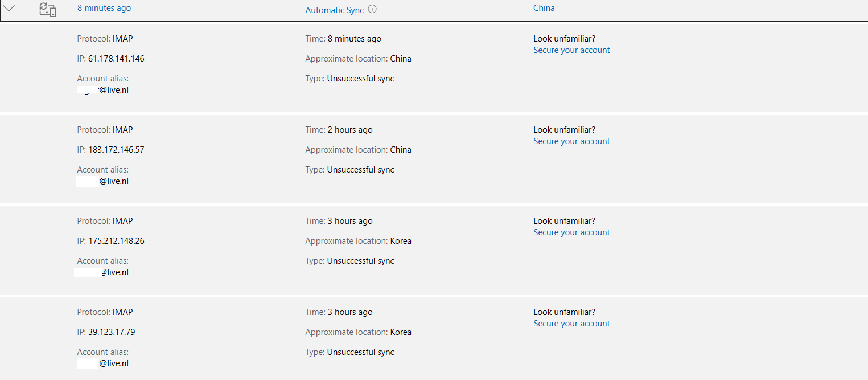The image size is (868, 380).
Task: Secure your account for IP 61.178.141.146
Action: click(x=571, y=50)
